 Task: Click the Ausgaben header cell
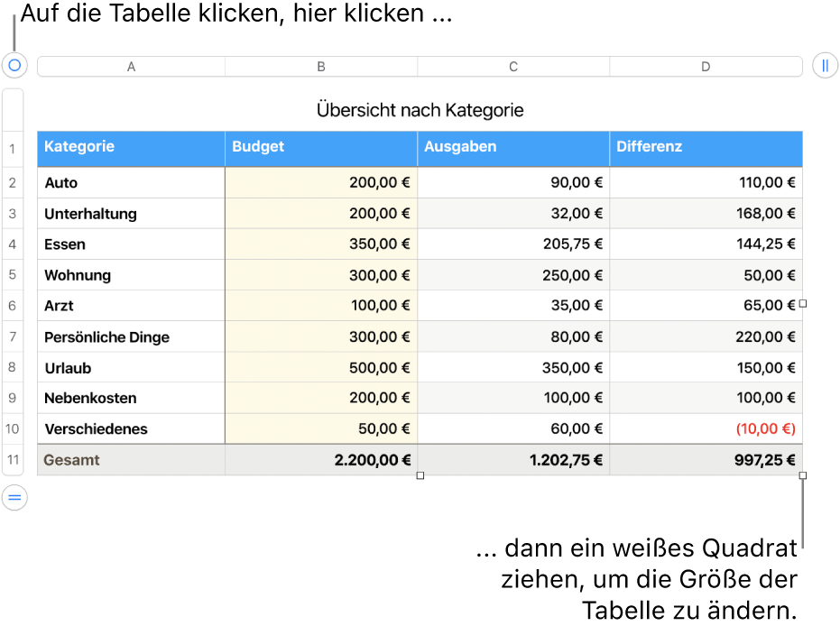tap(513, 149)
